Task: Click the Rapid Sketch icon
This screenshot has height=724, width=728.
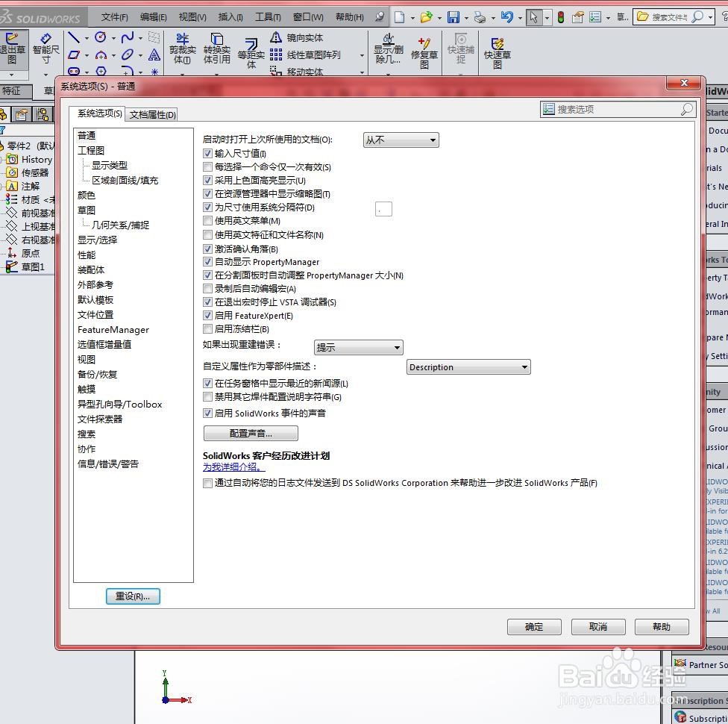Action: click(498, 53)
